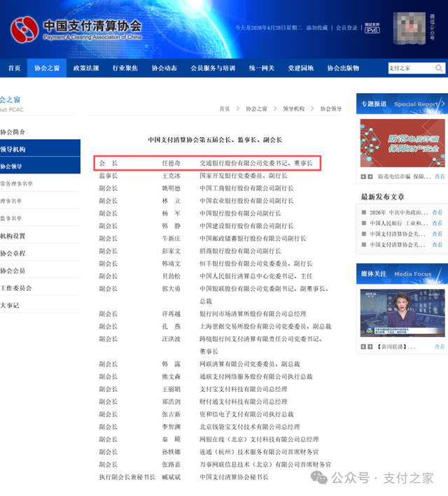Open the 协会动态 navigation tab

(164, 68)
